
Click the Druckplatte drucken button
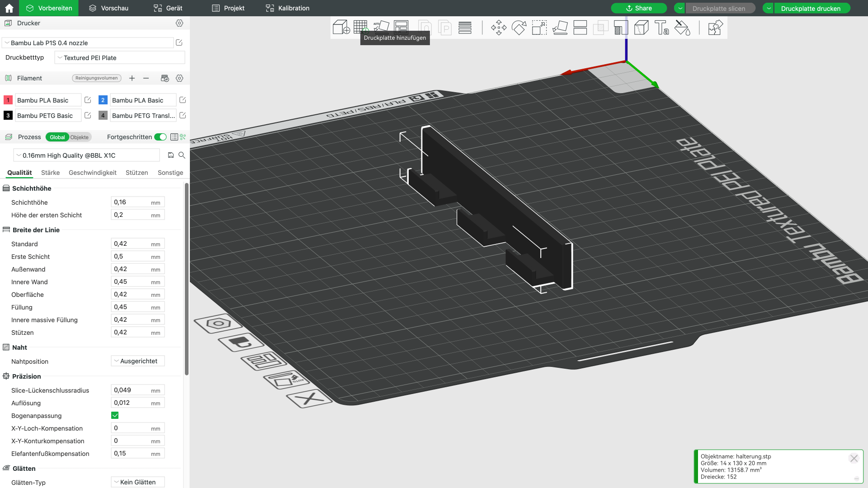[x=811, y=8]
